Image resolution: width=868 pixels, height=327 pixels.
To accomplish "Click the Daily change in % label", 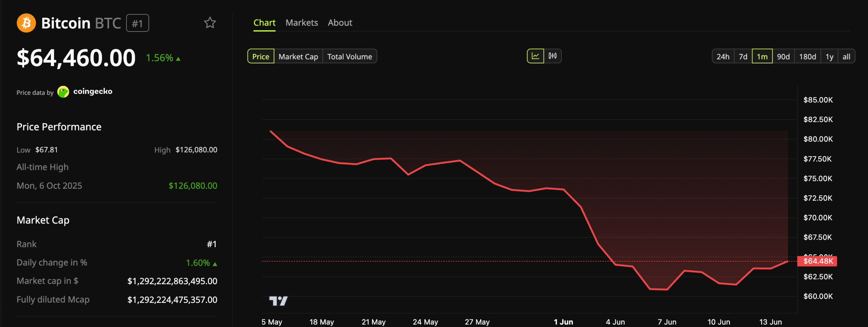I will click(x=52, y=263).
